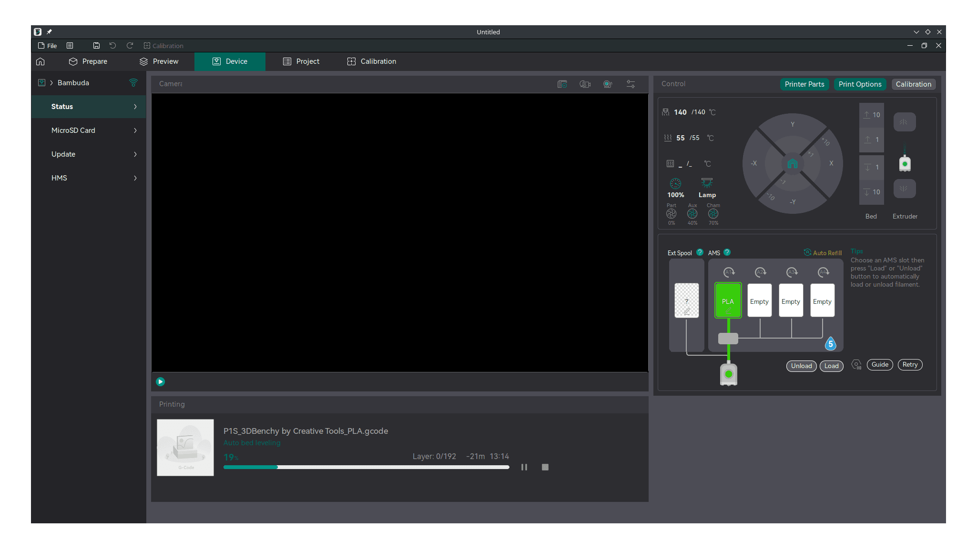Toggle the chamber Lamp
The height and width of the screenshot is (560, 977).
(707, 183)
